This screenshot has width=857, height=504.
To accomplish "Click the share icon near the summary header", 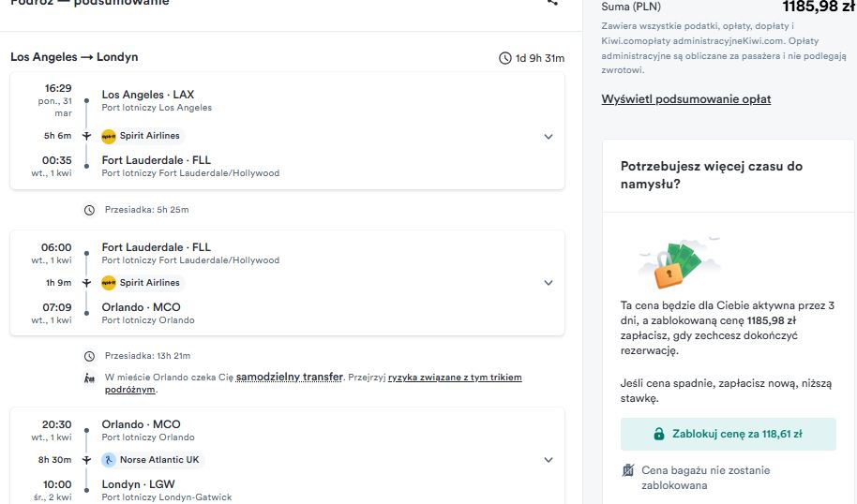I will (552, 2).
